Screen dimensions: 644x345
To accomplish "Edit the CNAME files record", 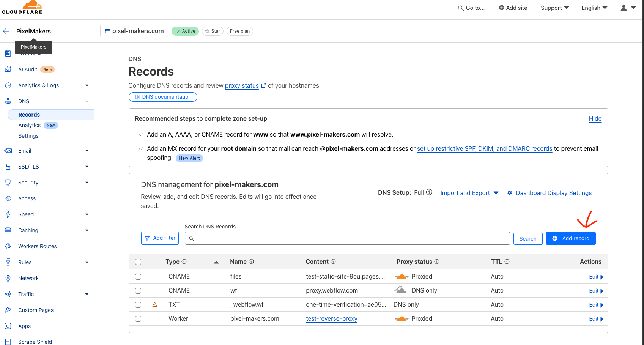I will (596, 277).
